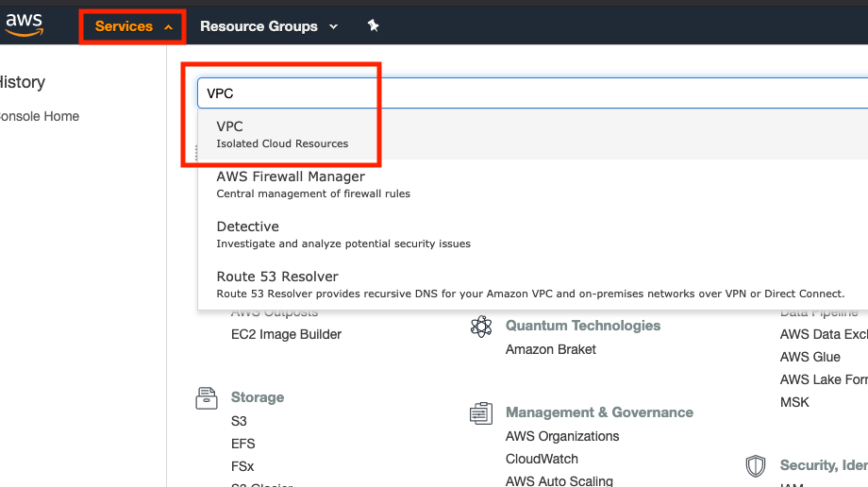The width and height of the screenshot is (868, 487).
Task: Open AWS Organizations link
Action: click(x=562, y=436)
